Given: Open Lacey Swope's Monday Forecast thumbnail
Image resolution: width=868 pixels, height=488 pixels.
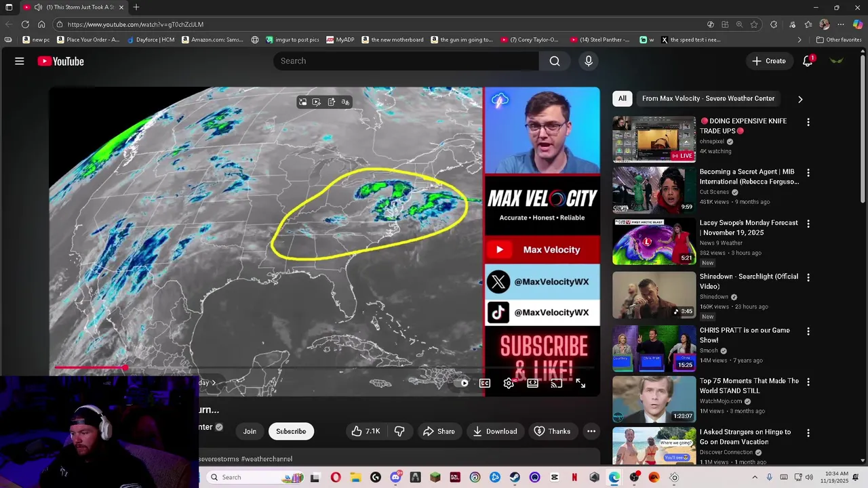Looking at the screenshot, I should point(654,241).
